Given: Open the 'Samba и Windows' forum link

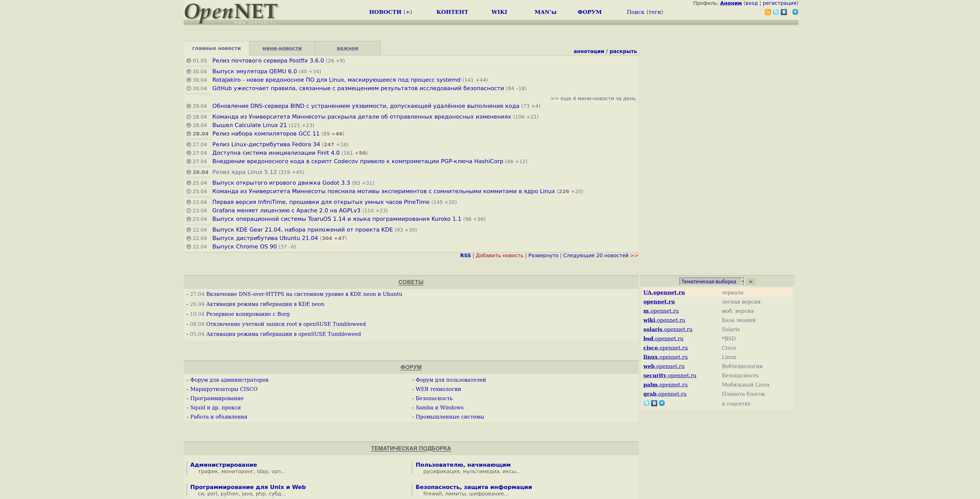Looking at the screenshot, I should coord(439,408).
